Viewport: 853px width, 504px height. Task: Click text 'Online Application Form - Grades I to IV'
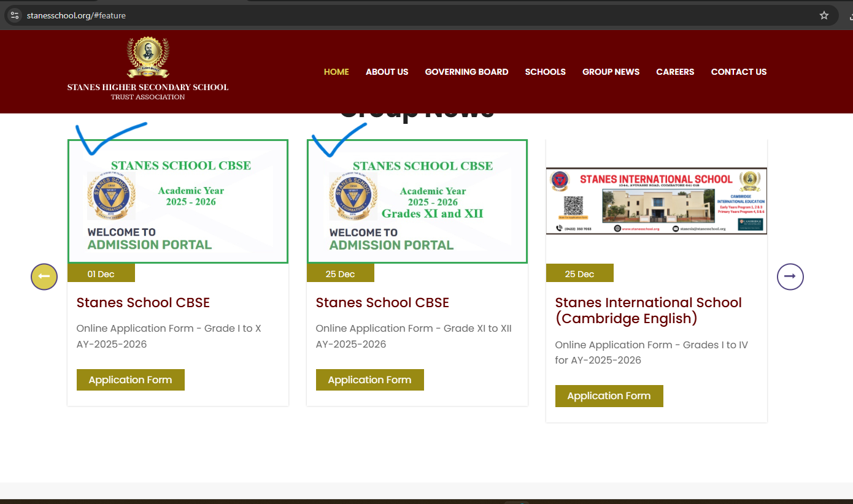point(652,345)
